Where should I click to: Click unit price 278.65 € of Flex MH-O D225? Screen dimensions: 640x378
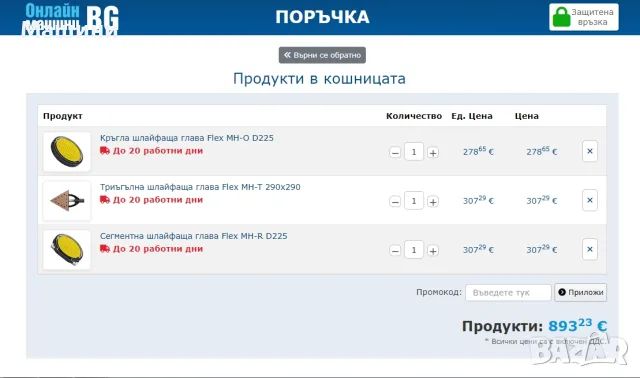[x=478, y=151]
